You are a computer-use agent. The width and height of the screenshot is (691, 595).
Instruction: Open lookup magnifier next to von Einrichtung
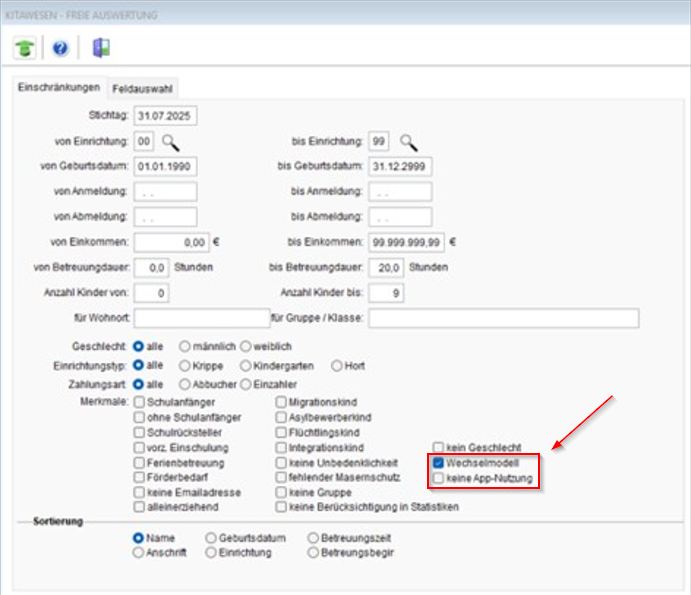171,141
